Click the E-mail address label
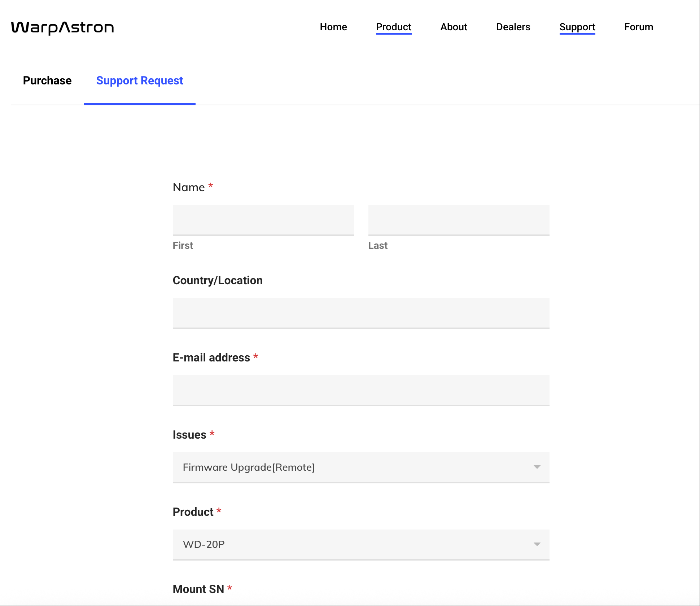 [211, 357]
